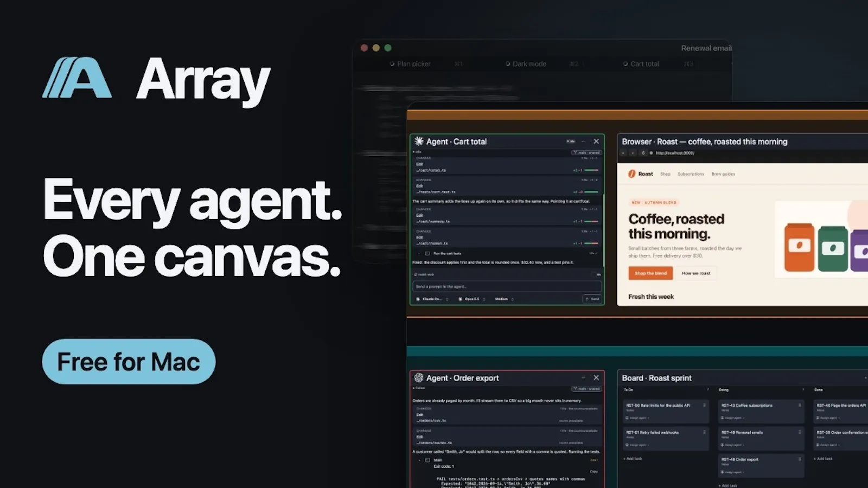Open Assign agent dropdown on RST-50 card

(x=637, y=418)
